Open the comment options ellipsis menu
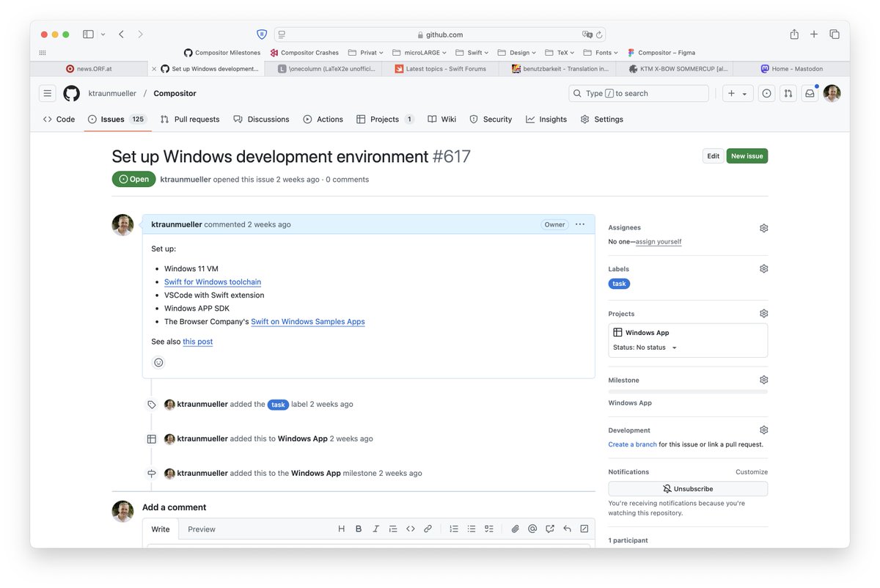The height and width of the screenshot is (588, 880). point(580,224)
